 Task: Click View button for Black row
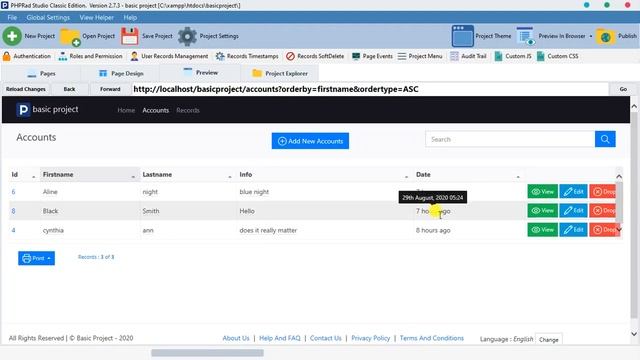542,211
